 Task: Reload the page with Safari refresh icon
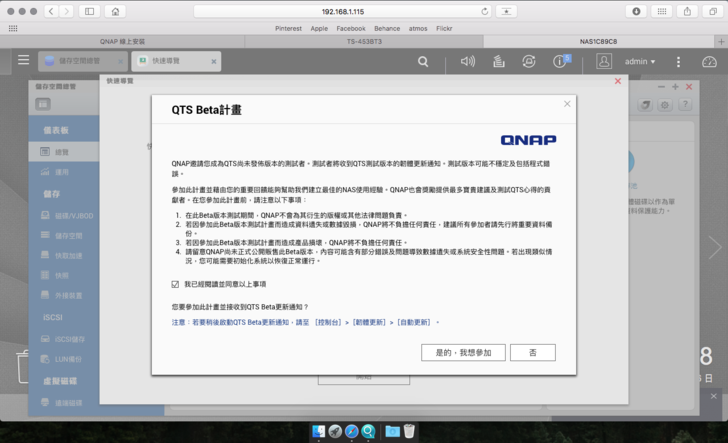point(485,11)
